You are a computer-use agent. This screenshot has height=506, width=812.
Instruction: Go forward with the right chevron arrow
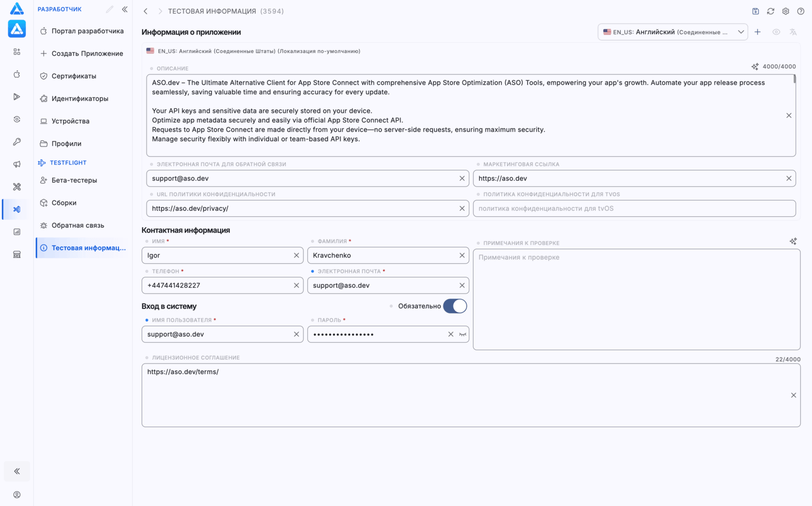pos(160,11)
